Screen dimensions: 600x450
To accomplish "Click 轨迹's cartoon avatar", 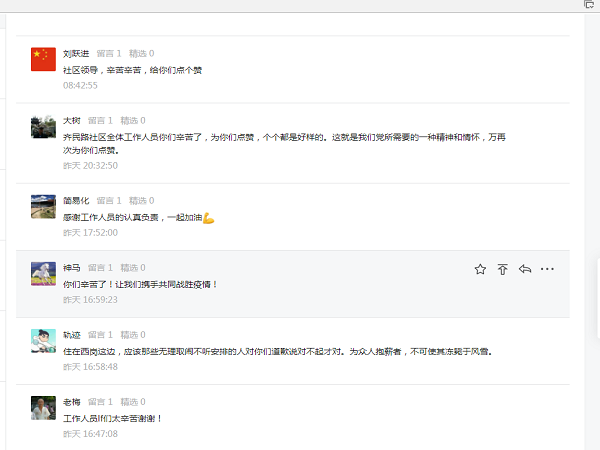I will [x=43, y=340].
